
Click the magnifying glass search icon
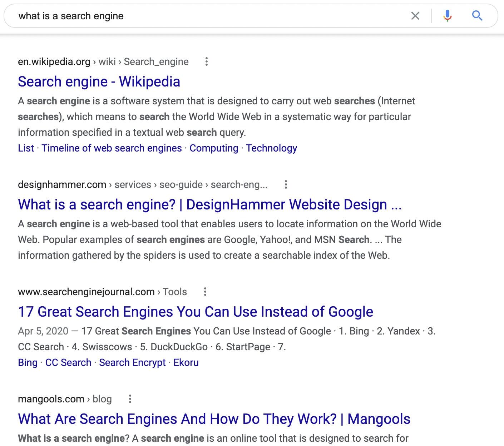tap(477, 16)
